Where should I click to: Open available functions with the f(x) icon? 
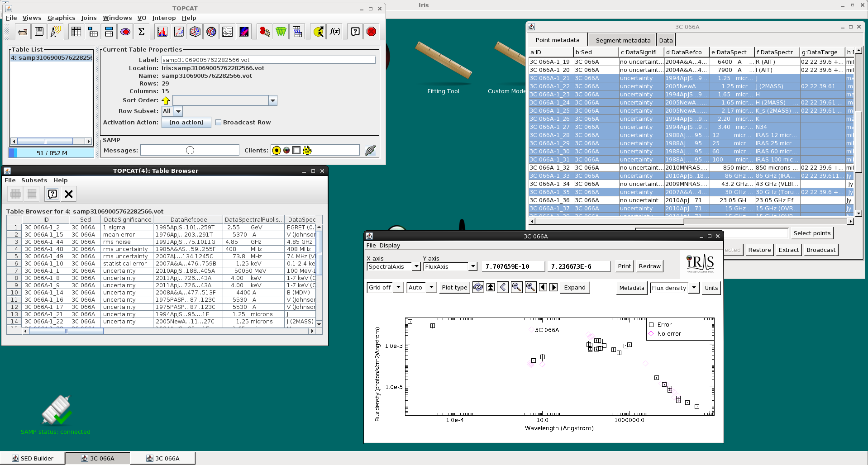pyautogui.click(x=335, y=32)
